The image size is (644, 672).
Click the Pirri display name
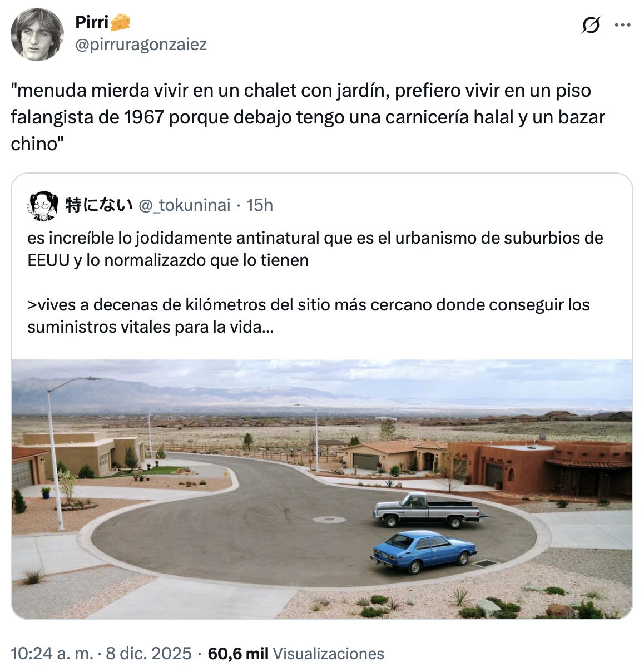tap(92, 22)
